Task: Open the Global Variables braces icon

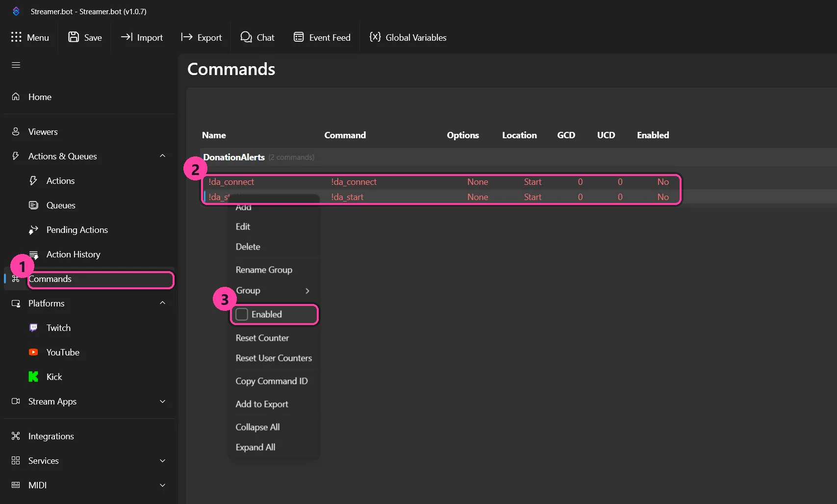Action: pos(375,37)
